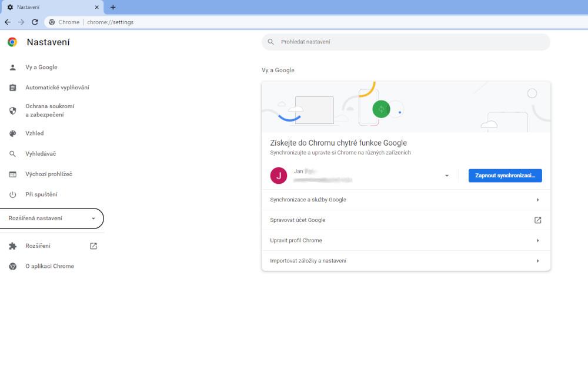Click the forward navigation arrow
Screen dimensions: 588x390
click(21, 22)
